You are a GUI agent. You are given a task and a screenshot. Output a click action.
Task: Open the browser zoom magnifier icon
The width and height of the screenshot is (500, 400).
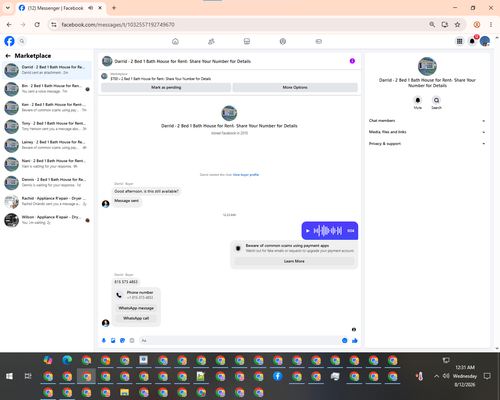pos(432,25)
